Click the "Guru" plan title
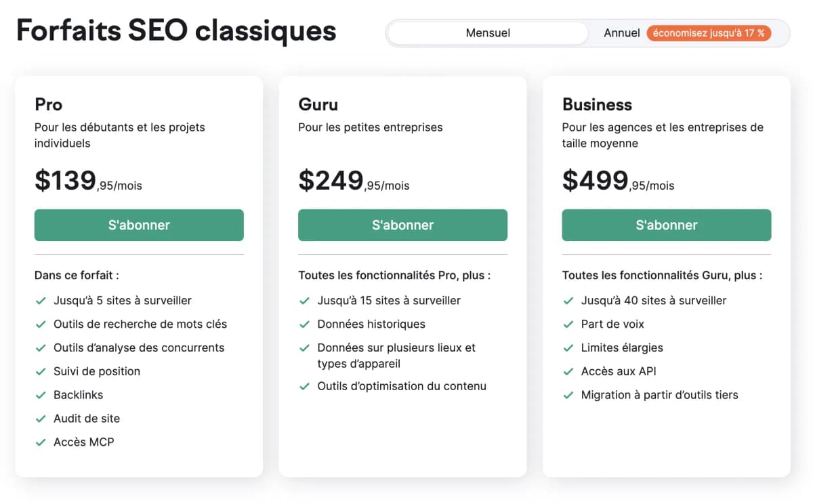This screenshot has width=813, height=504. [x=317, y=104]
